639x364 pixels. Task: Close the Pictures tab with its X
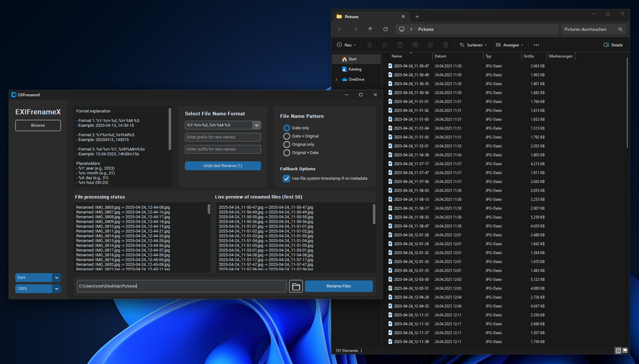[x=403, y=17]
